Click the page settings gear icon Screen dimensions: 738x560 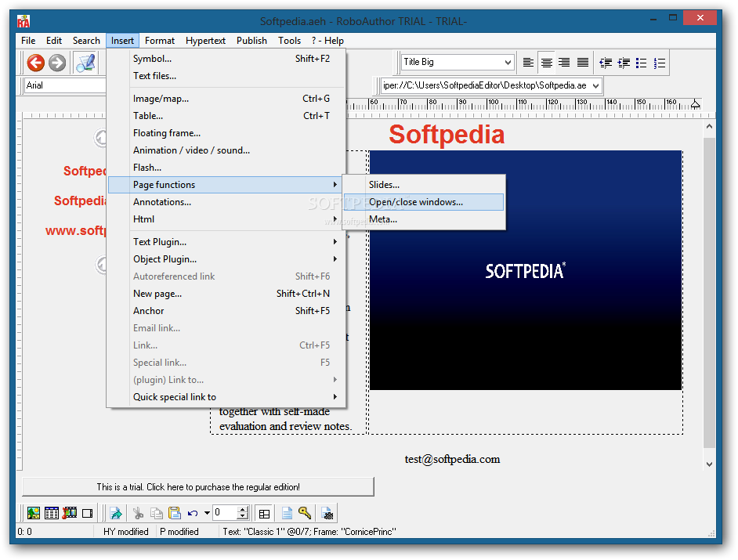click(x=327, y=514)
